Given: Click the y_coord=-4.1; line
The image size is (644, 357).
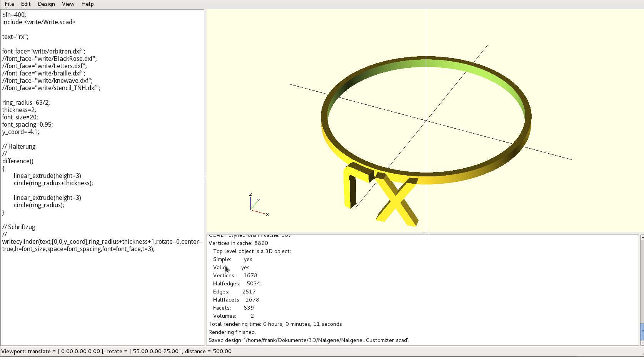Looking at the screenshot, I should tap(21, 132).
